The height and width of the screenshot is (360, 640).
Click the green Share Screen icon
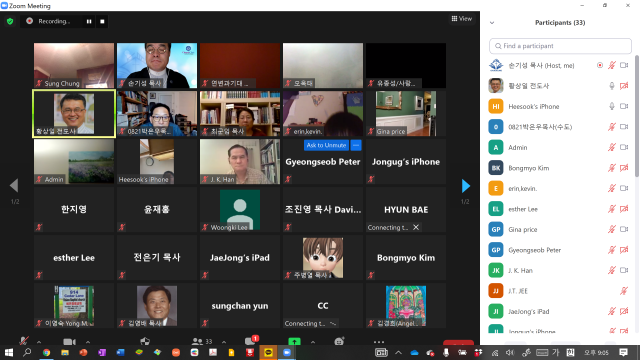coord(294,341)
